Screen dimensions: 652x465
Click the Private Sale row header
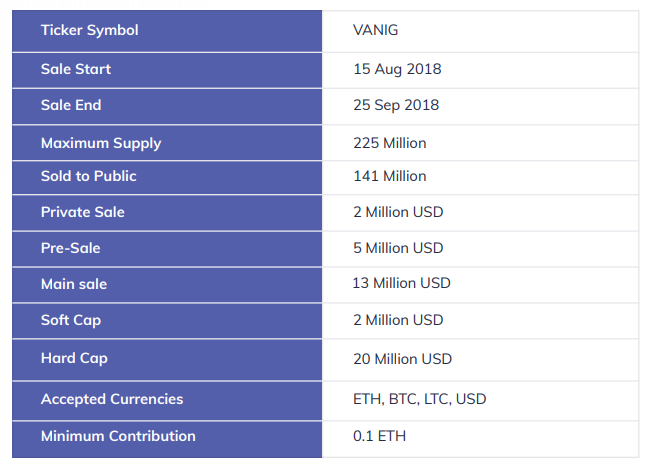83,212
